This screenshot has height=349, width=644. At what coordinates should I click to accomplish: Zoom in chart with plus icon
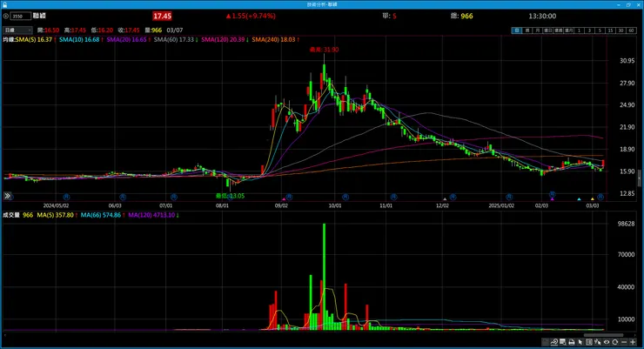click(633, 342)
